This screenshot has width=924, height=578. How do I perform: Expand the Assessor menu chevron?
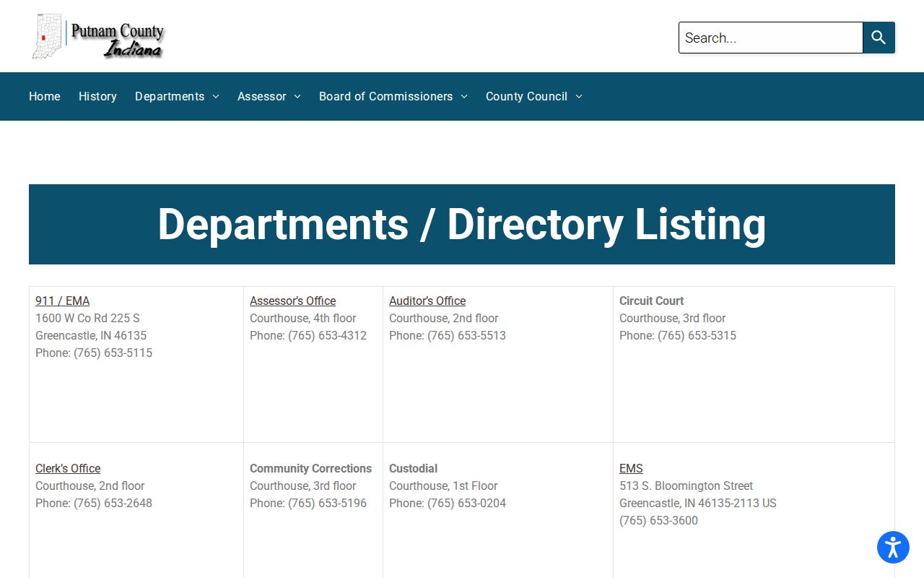click(297, 97)
